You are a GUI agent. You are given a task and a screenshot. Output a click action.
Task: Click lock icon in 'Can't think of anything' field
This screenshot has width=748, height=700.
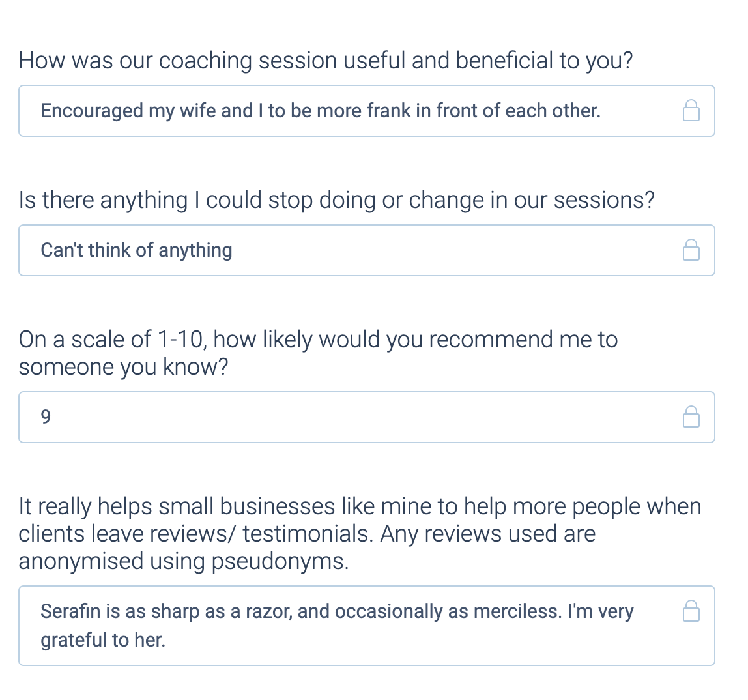(691, 250)
